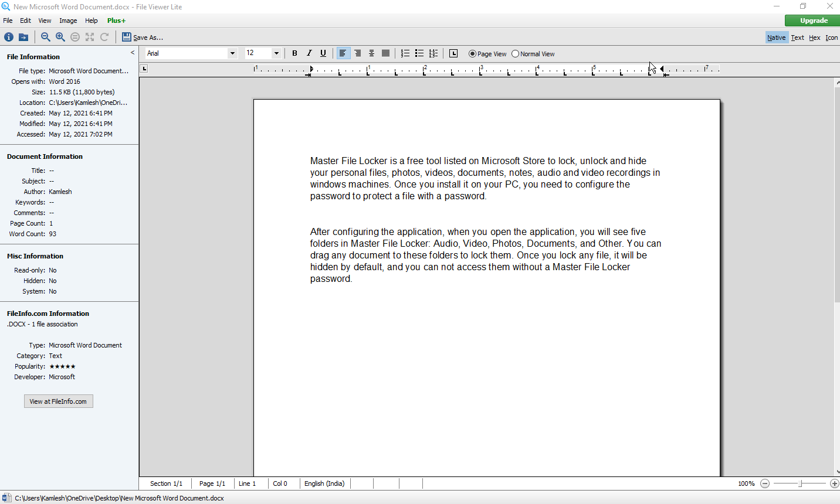The width and height of the screenshot is (840, 504).
Task: Click the rotate icon in toolbar
Action: pyautogui.click(x=104, y=37)
